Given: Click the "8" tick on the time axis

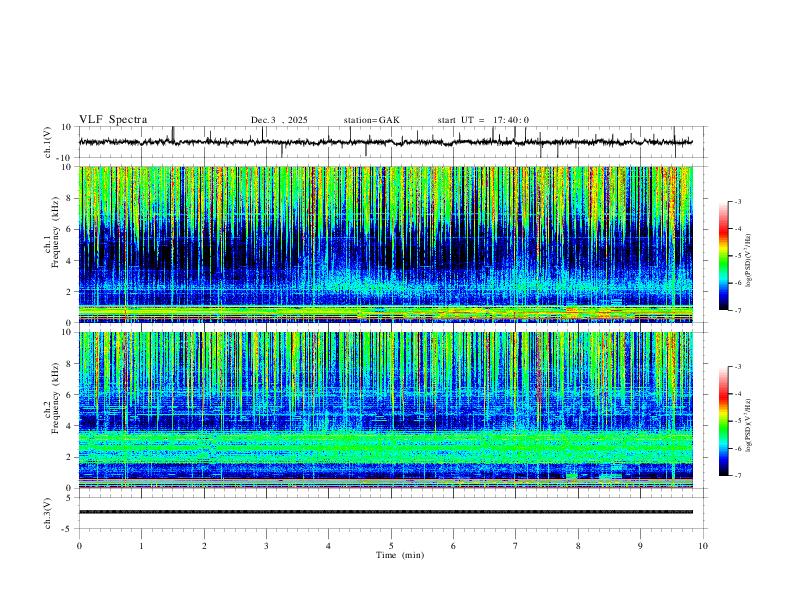Looking at the screenshot, I should click(x=578, y=546).
